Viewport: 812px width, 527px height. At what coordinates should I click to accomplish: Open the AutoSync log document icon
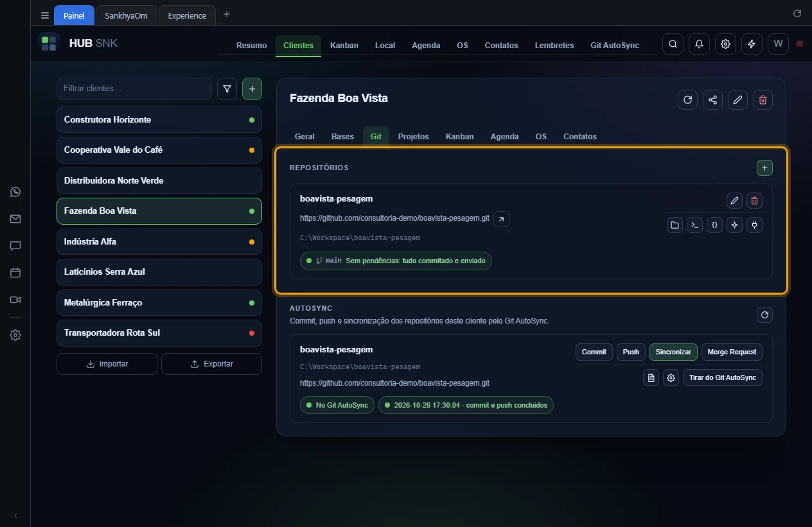click(x=651, y=378)
